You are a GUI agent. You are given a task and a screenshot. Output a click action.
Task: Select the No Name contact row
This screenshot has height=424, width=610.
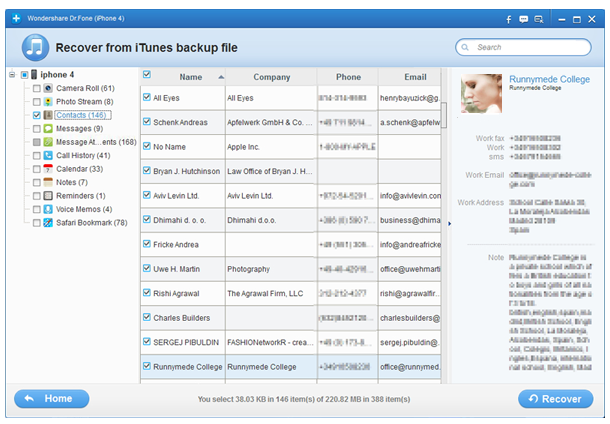(x=291, y=147)
